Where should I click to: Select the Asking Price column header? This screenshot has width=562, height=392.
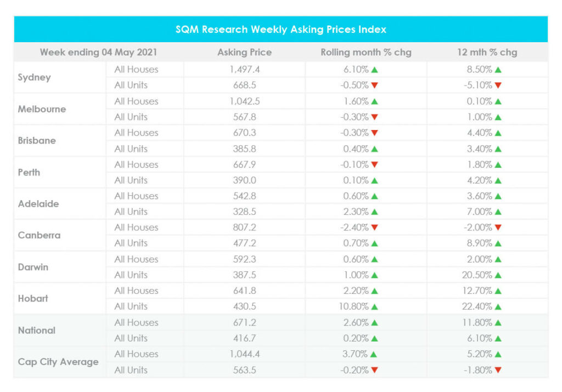click(x=244, y=52)
